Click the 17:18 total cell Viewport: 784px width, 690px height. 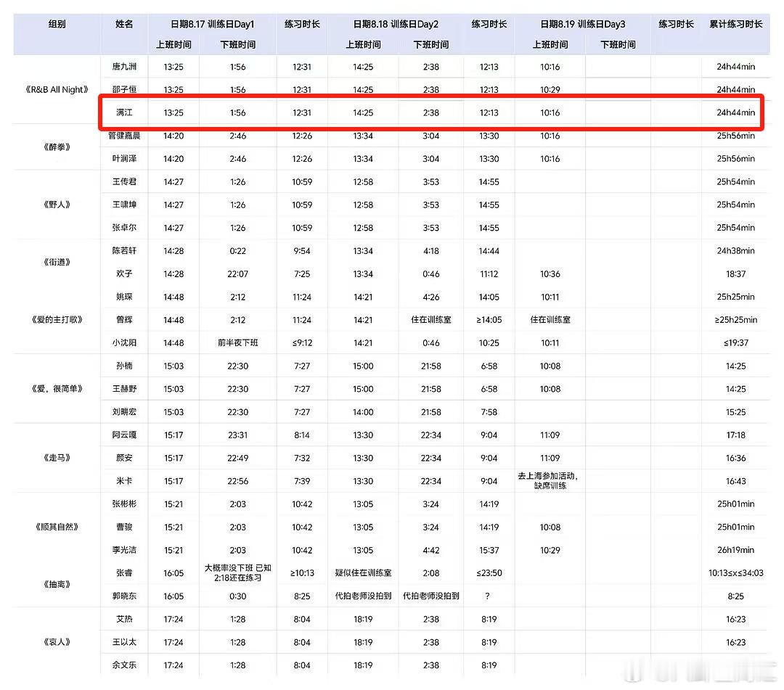735,435
